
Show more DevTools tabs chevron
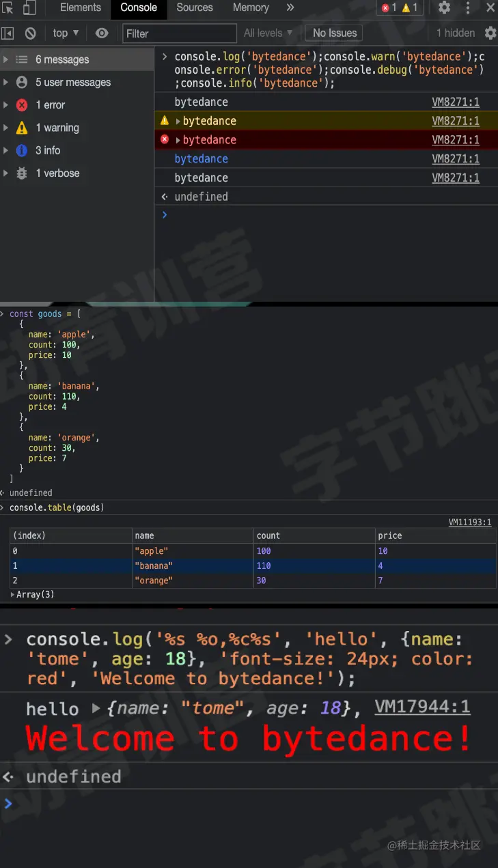pos(290,8)
